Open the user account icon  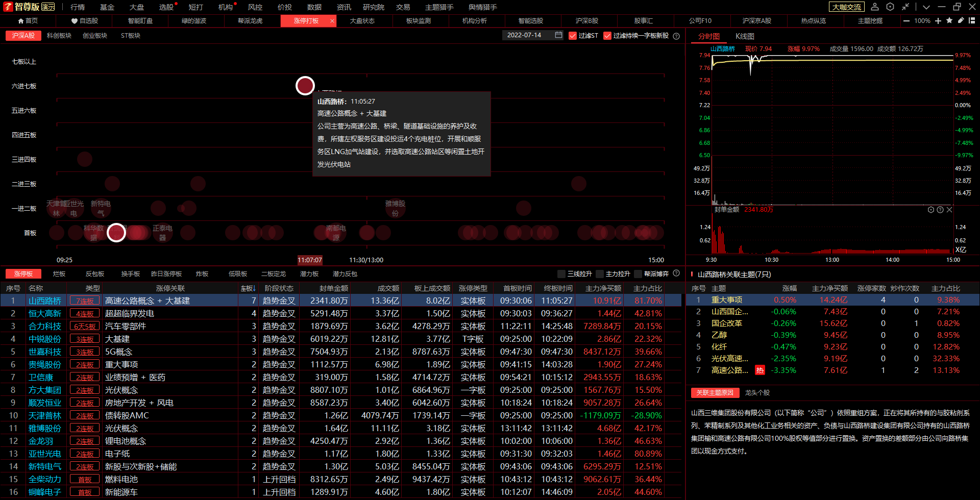coord(875,7)
